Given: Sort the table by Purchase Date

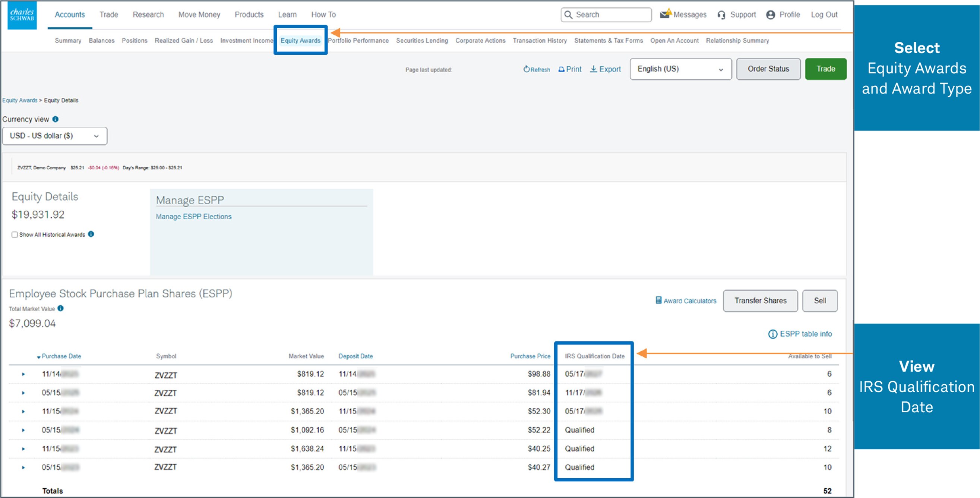Looking at the screenshot, I should tap(61, 356).
